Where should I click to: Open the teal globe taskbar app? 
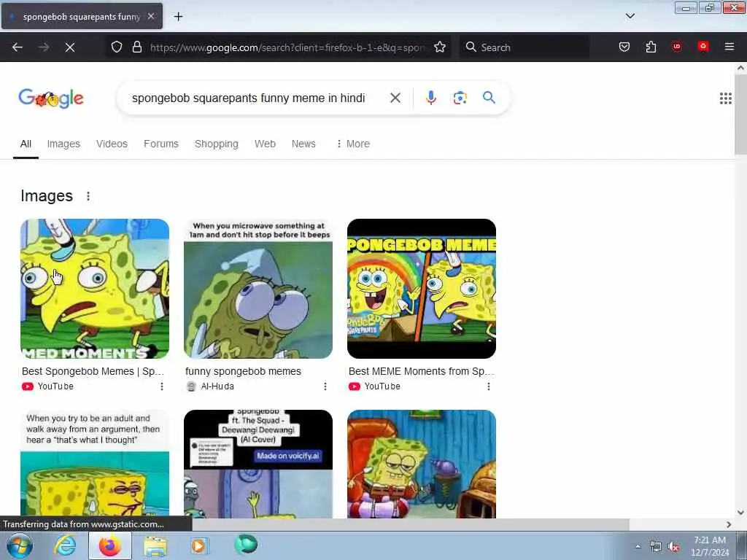pyautogui.click(x=246, y=545)
